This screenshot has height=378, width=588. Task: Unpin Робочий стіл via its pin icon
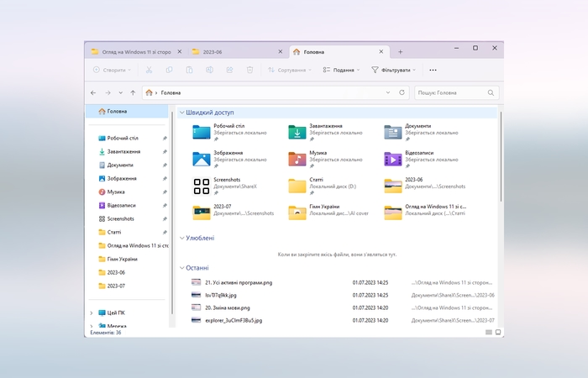(165, 139)
